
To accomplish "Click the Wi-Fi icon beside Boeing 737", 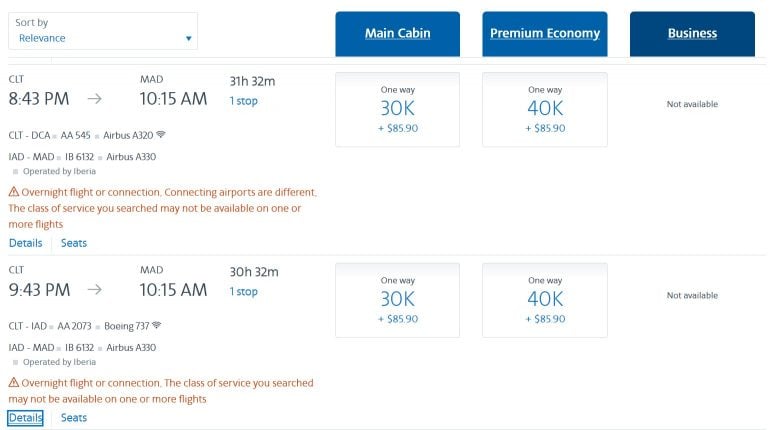I will coord(156,326).
